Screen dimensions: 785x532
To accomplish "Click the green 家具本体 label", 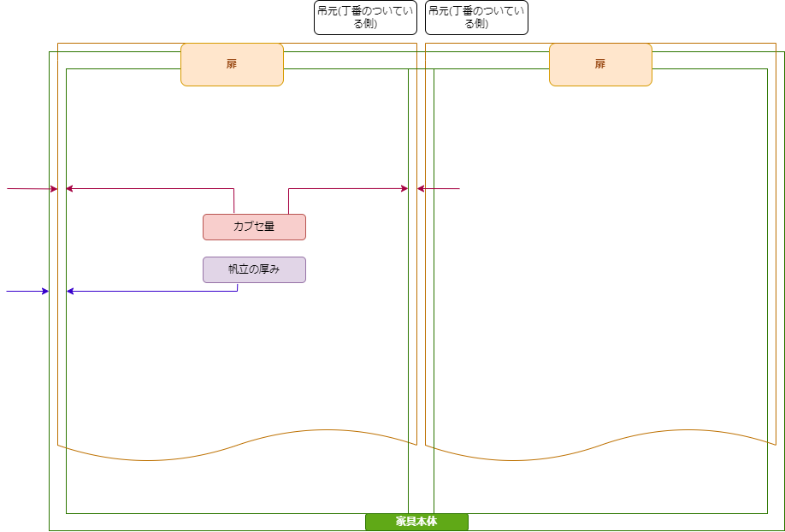I will (x=416, y=522).
